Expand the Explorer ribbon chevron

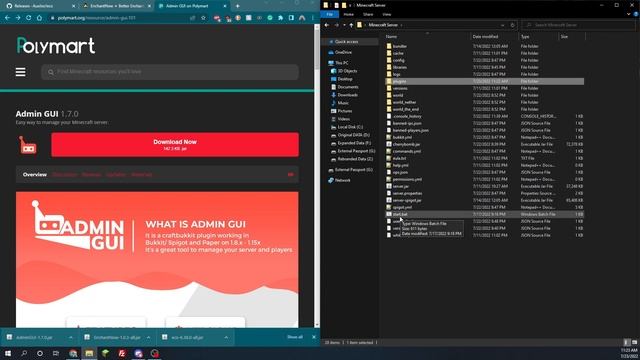(x=629, y=14)
